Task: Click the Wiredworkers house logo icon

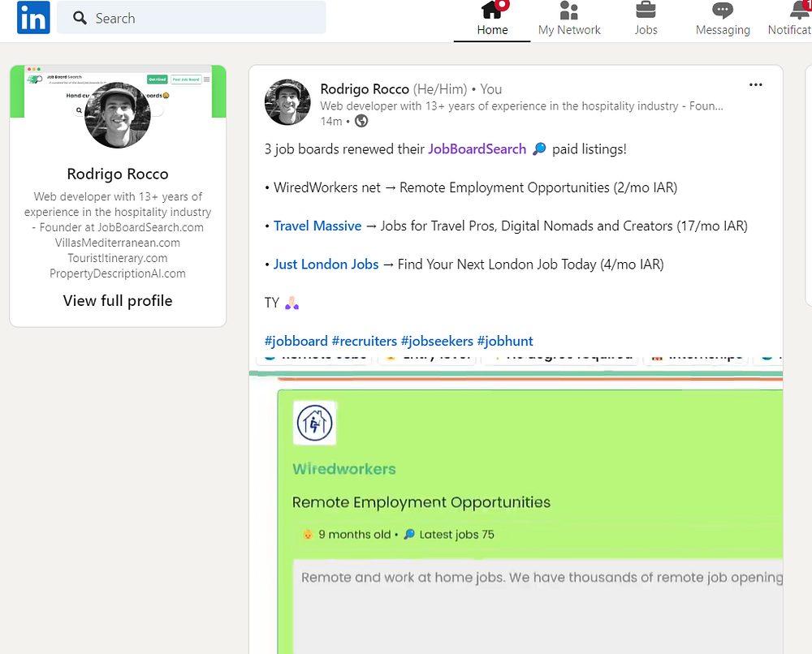Action: click(x=314, y=423)
